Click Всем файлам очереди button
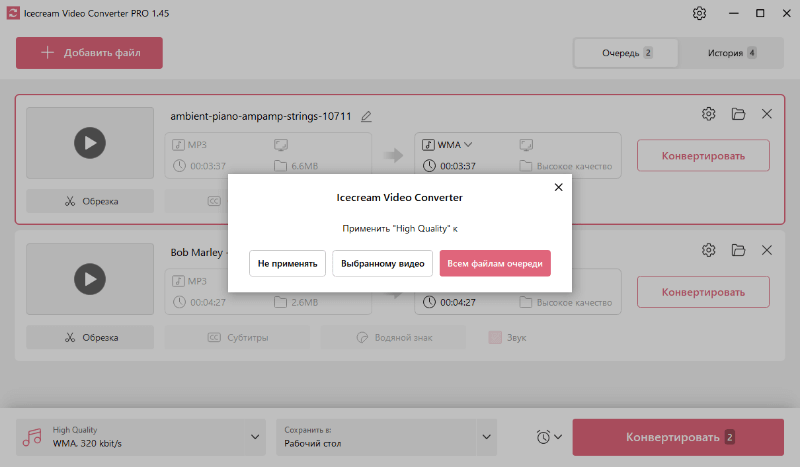800x467 pixels. coord(495,264)
